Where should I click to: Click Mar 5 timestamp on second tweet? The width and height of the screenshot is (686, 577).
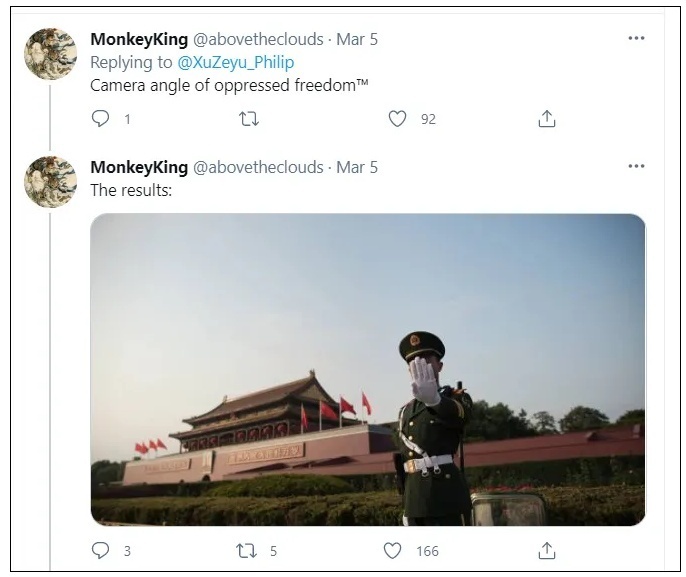click(x=357, y=167)
